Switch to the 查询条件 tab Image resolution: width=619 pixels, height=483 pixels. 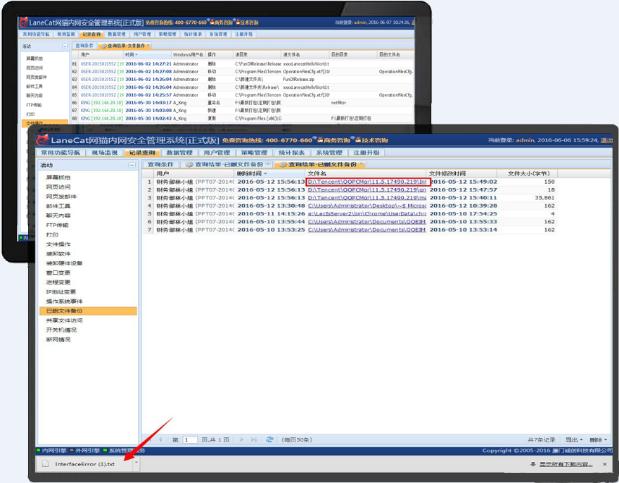[x=160, y=164]
